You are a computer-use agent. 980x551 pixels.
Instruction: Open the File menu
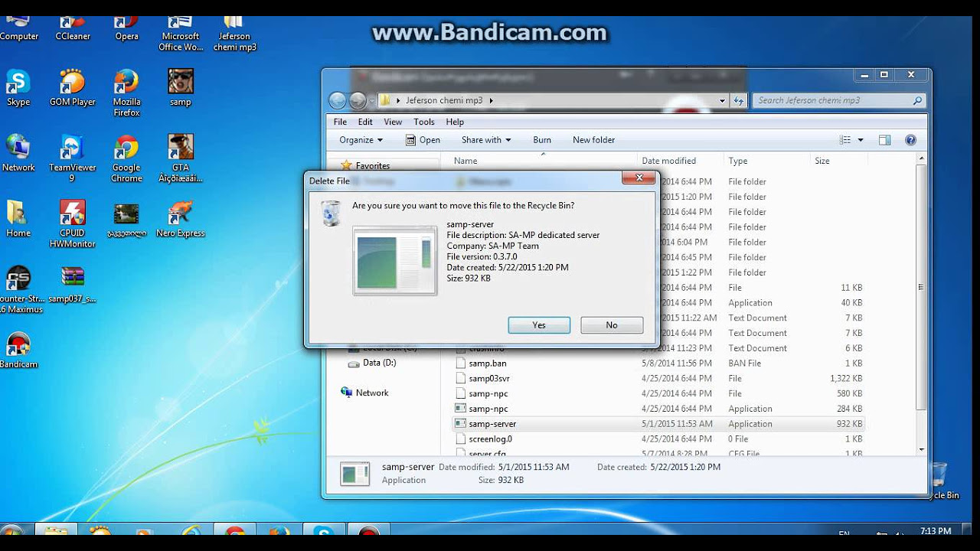click(x=340, y=122)
